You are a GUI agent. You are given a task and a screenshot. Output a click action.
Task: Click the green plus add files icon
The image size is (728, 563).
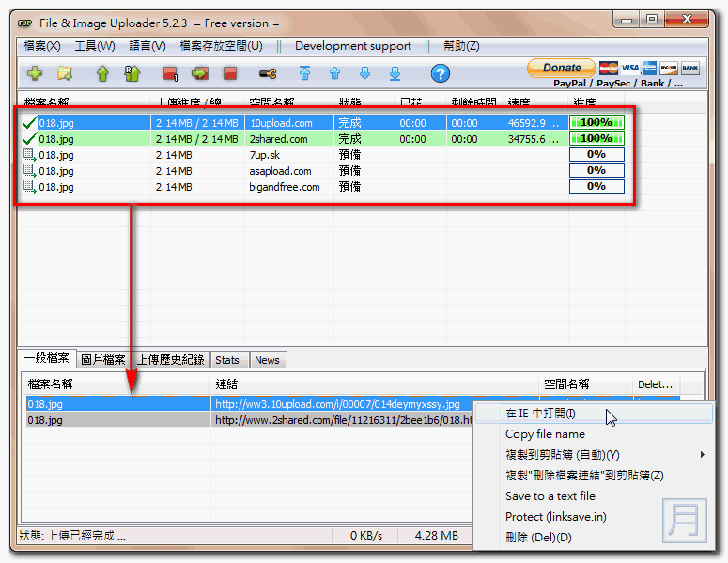pos(35,73)
